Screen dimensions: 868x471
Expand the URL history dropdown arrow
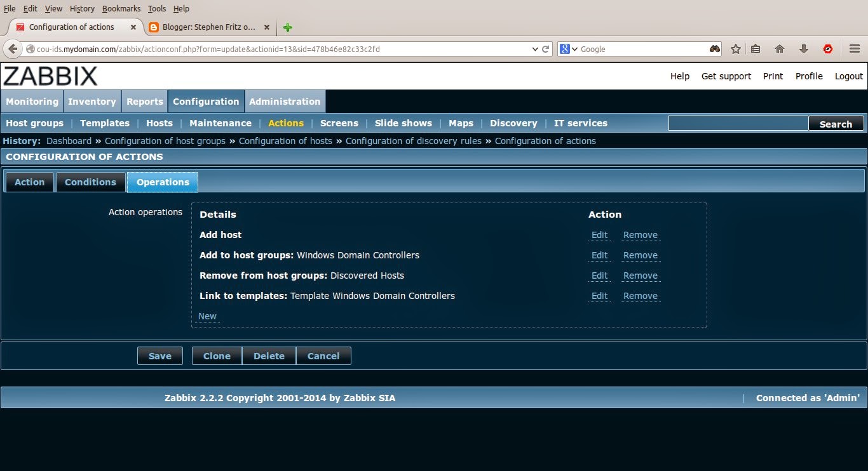535,49
